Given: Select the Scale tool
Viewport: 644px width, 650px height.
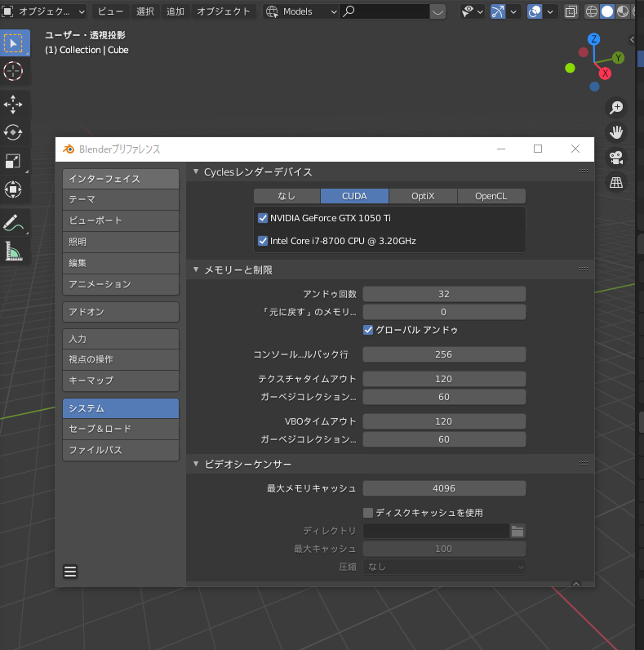Looking at the screenshot, I should 13,161.
